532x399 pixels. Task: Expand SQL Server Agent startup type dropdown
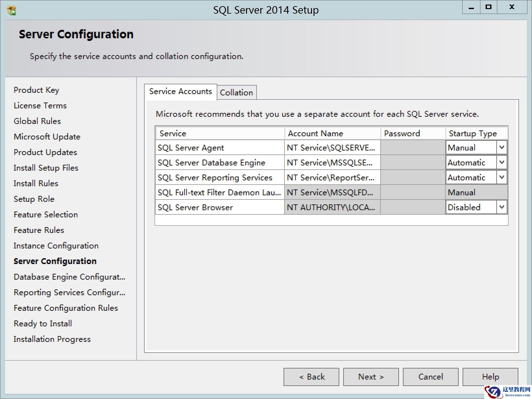click(502, 148)
